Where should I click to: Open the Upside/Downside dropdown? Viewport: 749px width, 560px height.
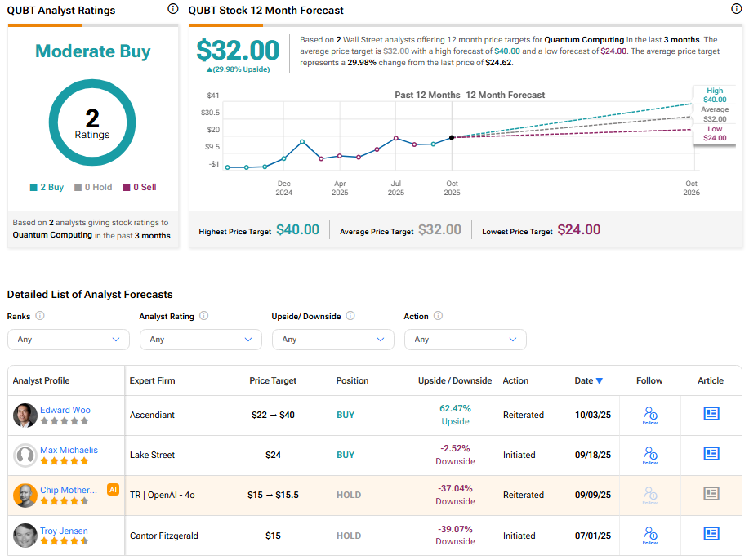(333, 340)
